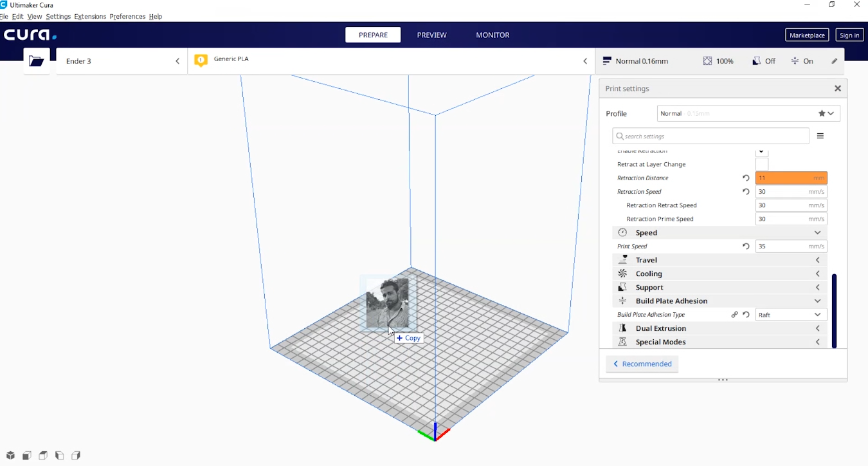Click the adhesion On icon
The image size is (868, 466).
(795, 61)
